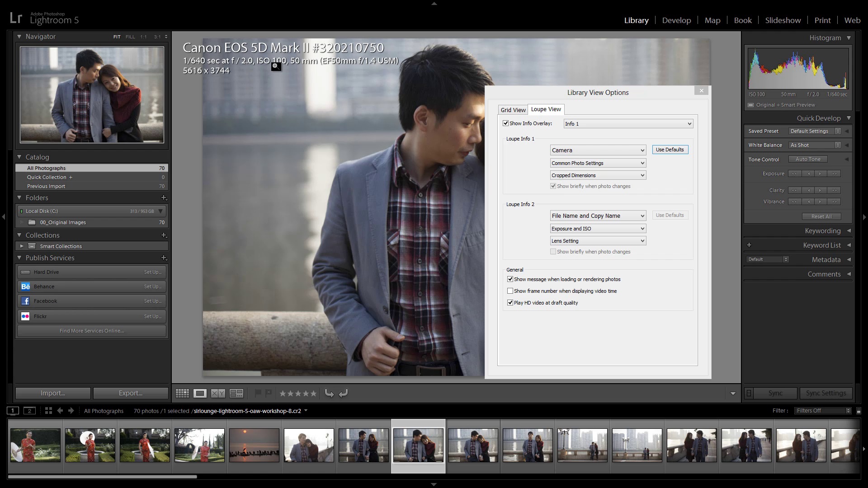Click the Export button
The height and width of the screenshot is (488, 868).
131,393
